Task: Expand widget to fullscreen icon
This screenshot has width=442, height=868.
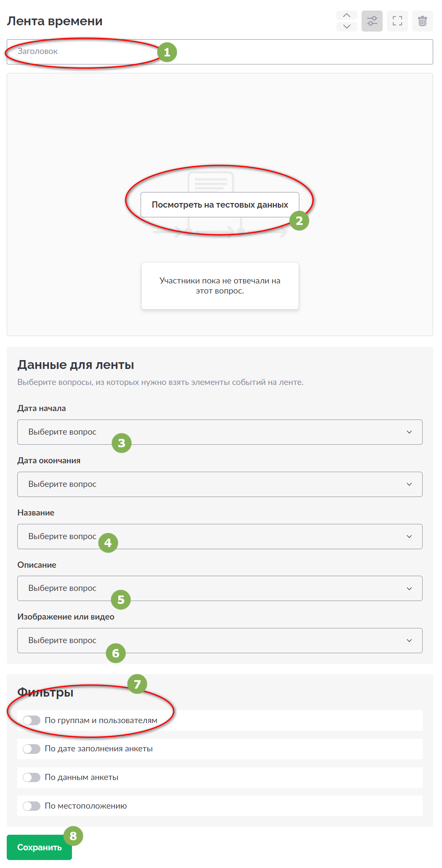Action: (x=397, y=21)
